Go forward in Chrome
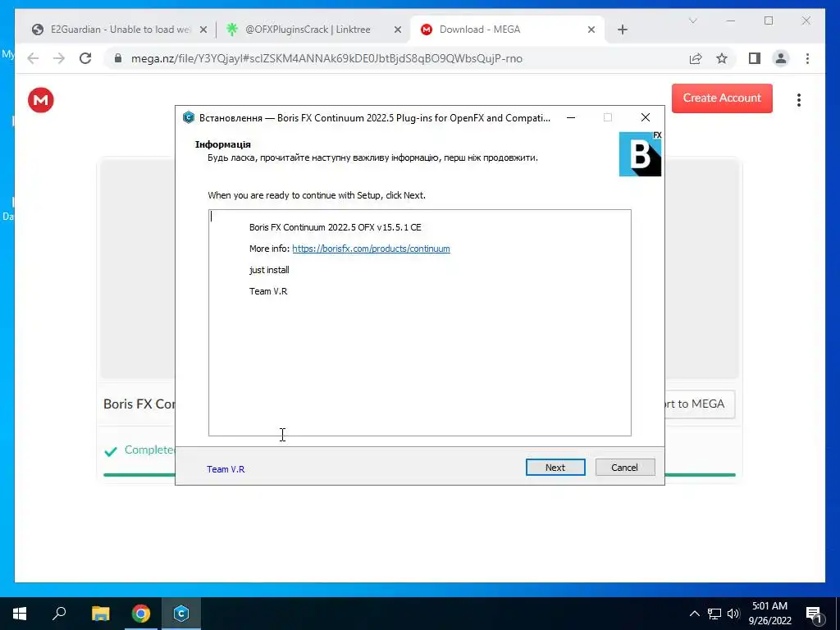Screen dimensions: 840x630 coord(59,58)
